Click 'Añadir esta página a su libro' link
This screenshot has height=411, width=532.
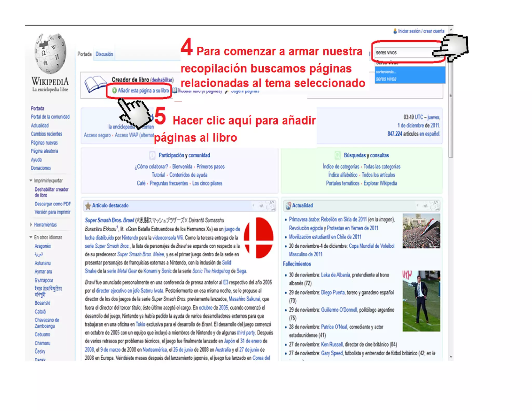[143, 90]
